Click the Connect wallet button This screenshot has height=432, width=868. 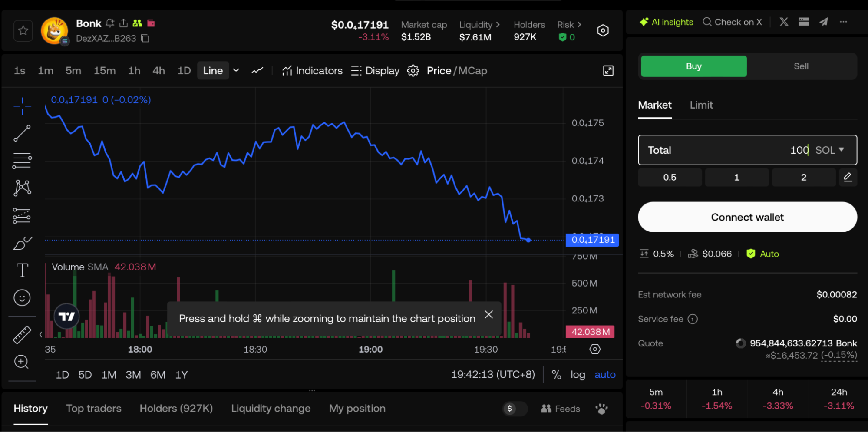pyautogui.click(x=747, y=217)
